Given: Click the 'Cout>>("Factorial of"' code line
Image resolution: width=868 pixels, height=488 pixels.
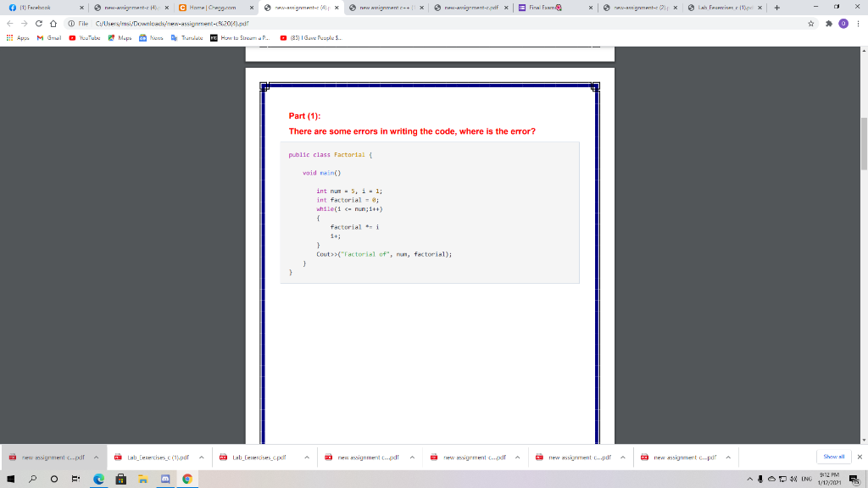Looking at the screenshot, I should (x=384, y=254).
